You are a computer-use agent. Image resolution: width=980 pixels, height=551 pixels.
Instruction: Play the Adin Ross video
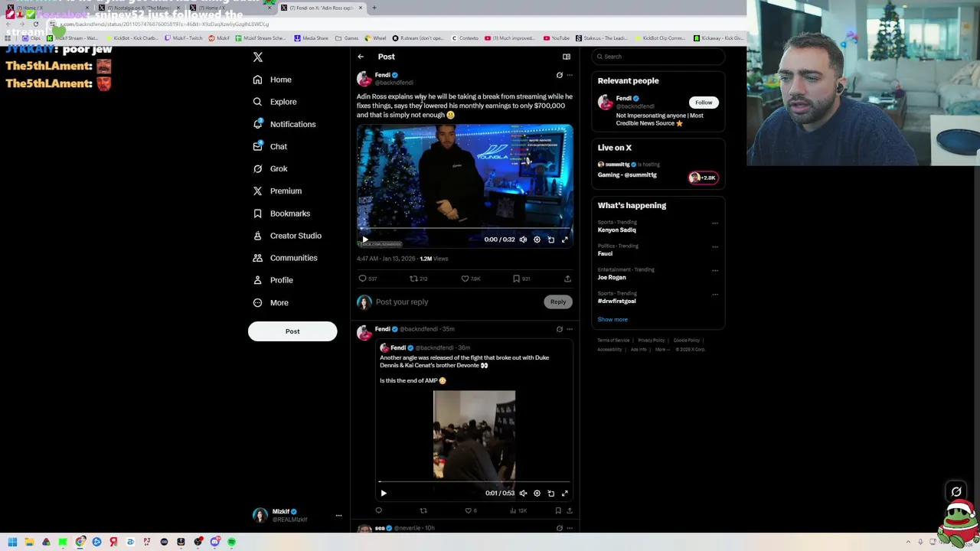(x=364, y=240)
